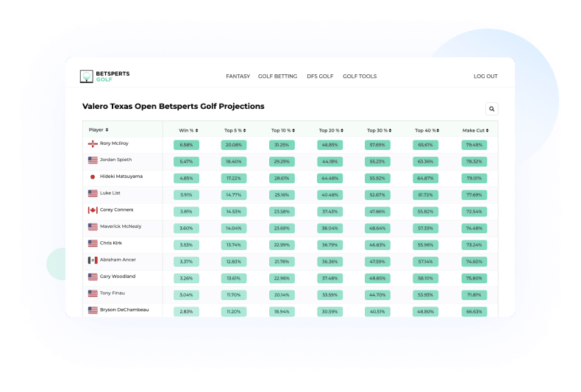Click Jordan Spieth's 63.36% Top 40 value
581x392 pixels.
pos(425,162)
